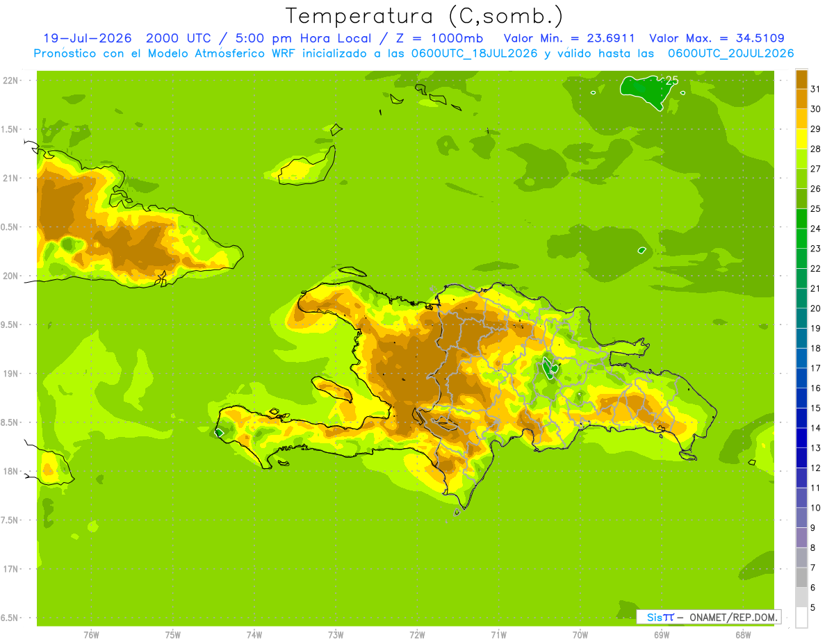
Task: Select the "Z = 1000mb" level label
Action: [440, 38]
